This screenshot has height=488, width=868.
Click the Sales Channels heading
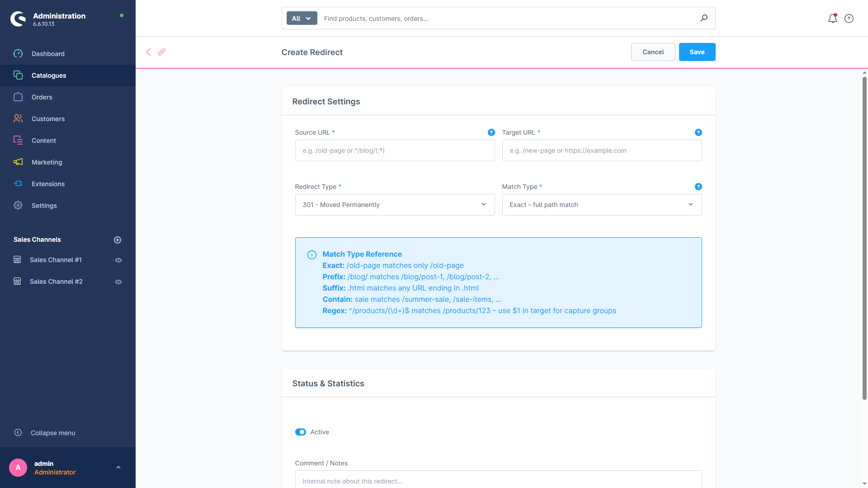(x=37, y=239)
